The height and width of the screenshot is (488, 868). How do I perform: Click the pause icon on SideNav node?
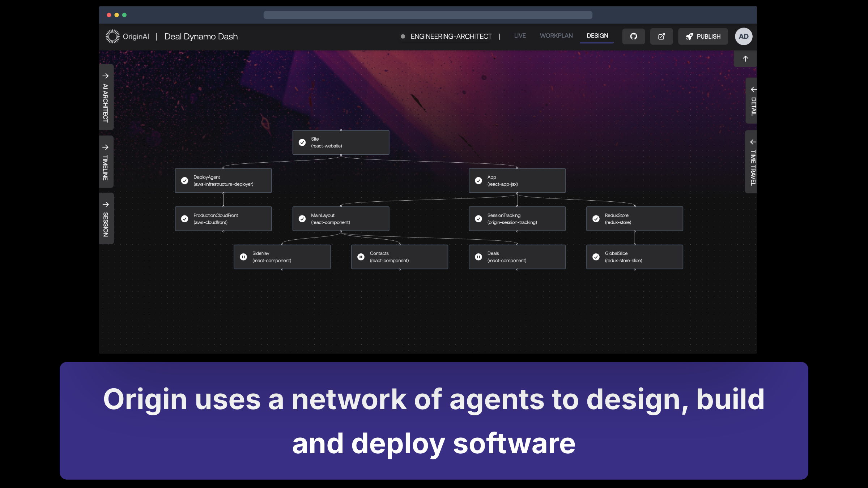243,257
